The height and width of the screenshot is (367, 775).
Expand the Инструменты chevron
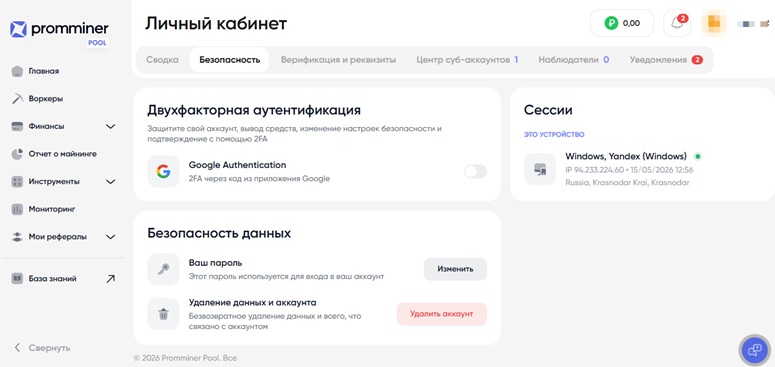click(x=111, y=182)
